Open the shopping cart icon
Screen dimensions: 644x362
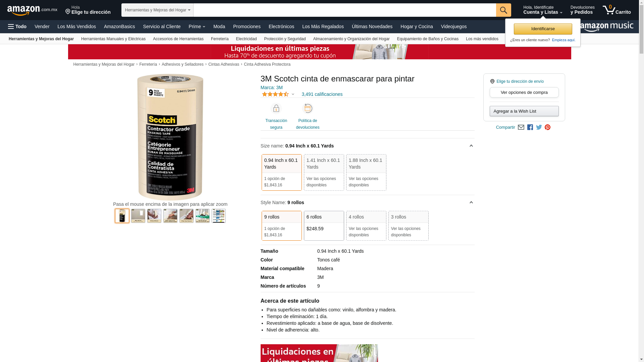coord(616,10)
